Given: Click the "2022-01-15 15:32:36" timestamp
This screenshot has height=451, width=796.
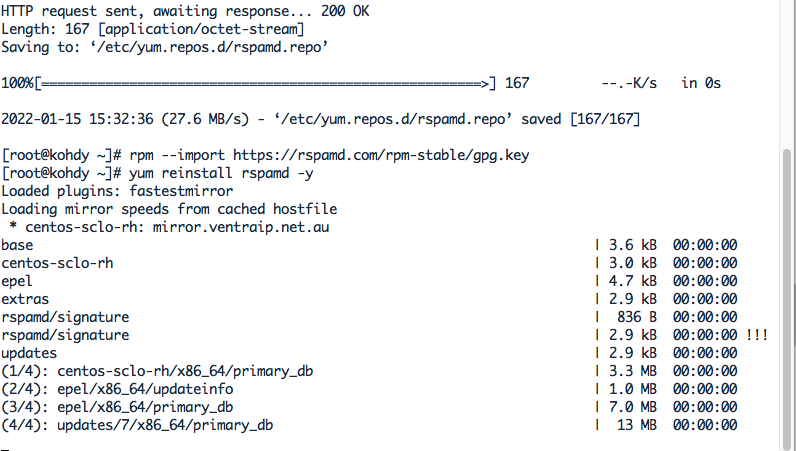Looking at the screenshot, I should [77, 119].
